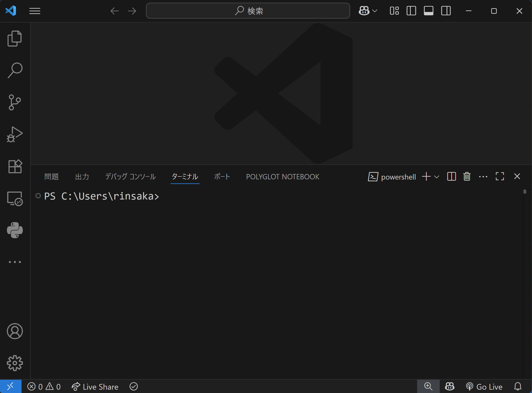Open terminal more actions ellipsis
This screenshot has width=532, height=393.
(x=483, y=176)
